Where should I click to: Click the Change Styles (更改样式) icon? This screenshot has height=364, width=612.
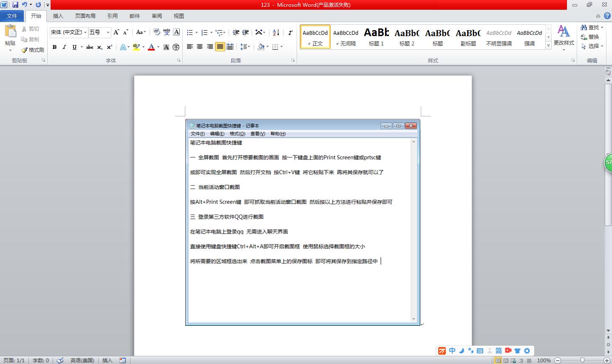pyautogui.click(x=564, y=31)
